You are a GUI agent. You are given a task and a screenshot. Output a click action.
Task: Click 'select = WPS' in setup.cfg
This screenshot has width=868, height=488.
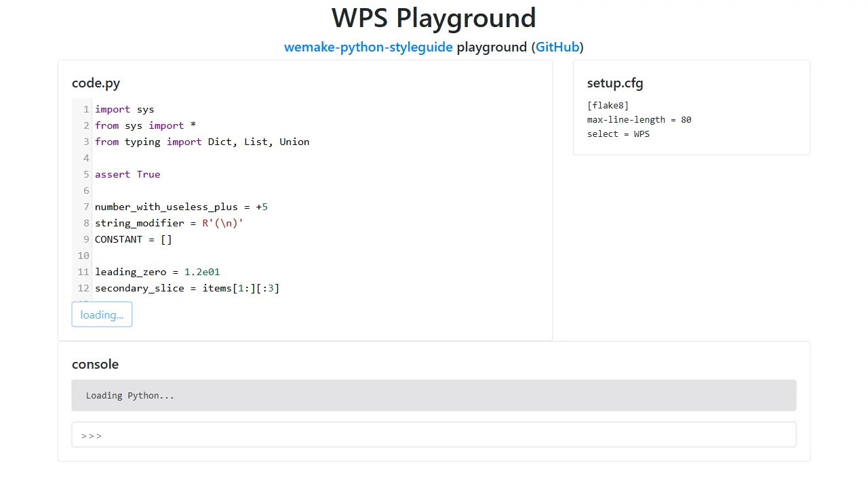click(618, 134)
